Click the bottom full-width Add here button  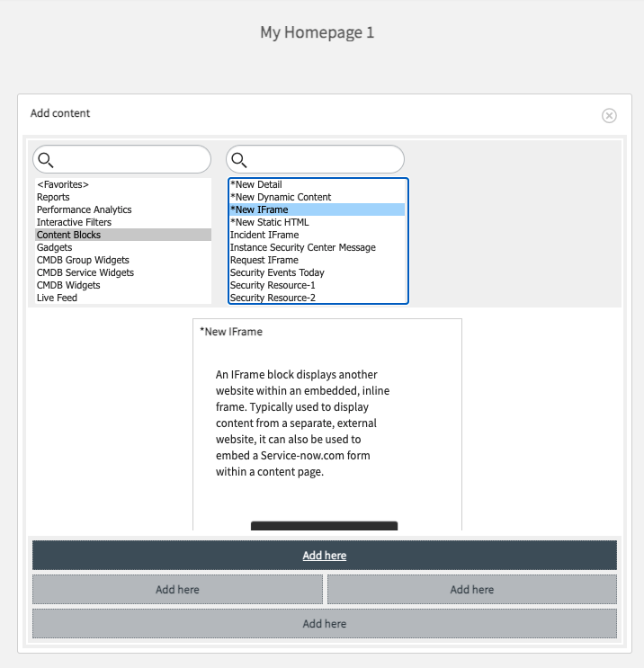pyautogui.click(x=325, y=623)
